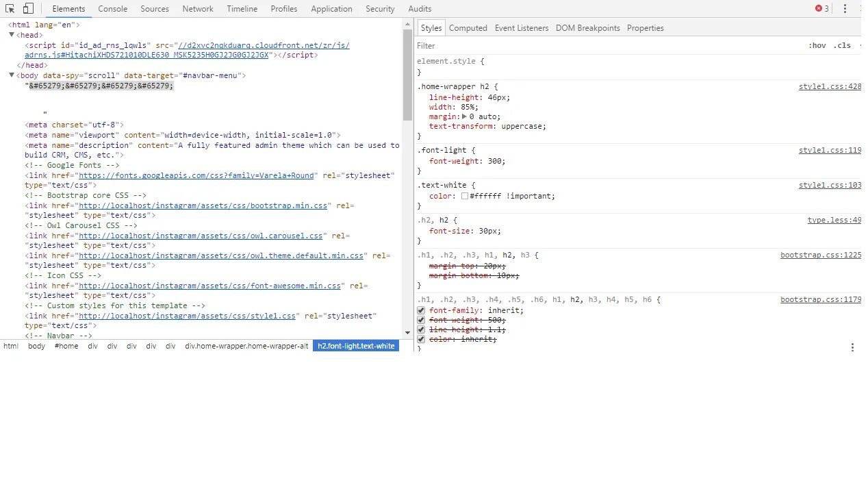The height and width of the screenshot is (489, 868).
Task: Open the DevTools customize kebab menu
Action: (x=845, y=9)
